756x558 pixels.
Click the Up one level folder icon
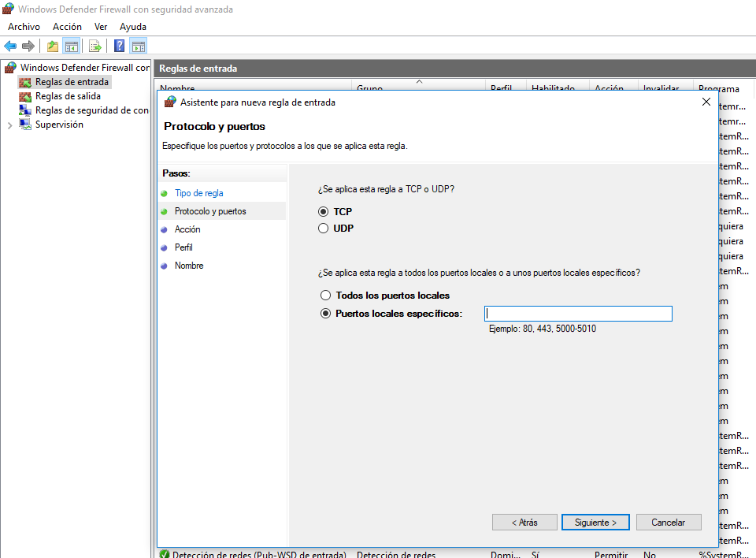53,46
